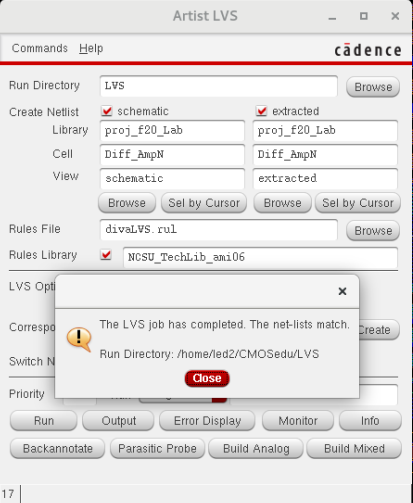Browse for the Rules File
The height and width of the screenshot is (503, 413).
[373, 231]
